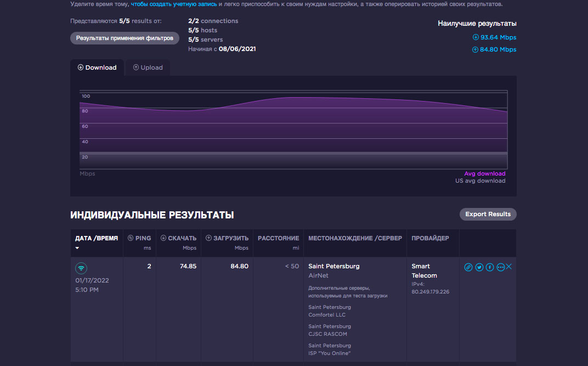Click the Wi-Fi connection type icon
This screenshot has width=588, height=366.
click(81, 268)
